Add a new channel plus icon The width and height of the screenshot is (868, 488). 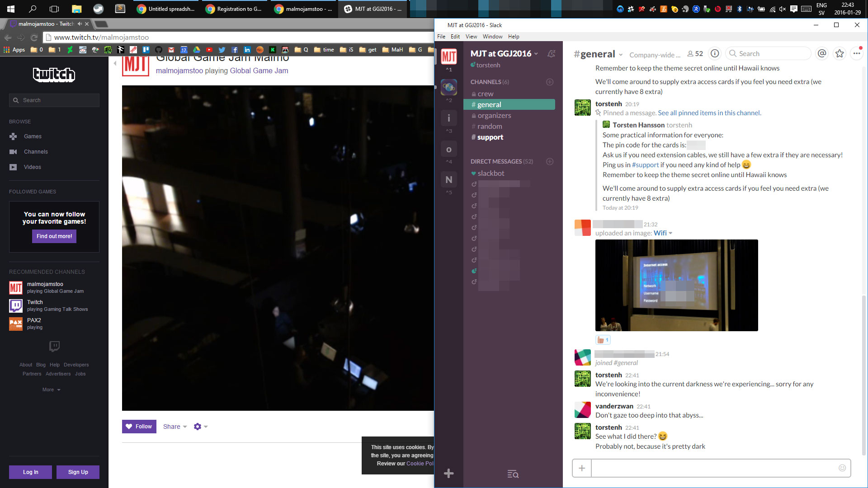pyautogui.click(x=550, y=82)
